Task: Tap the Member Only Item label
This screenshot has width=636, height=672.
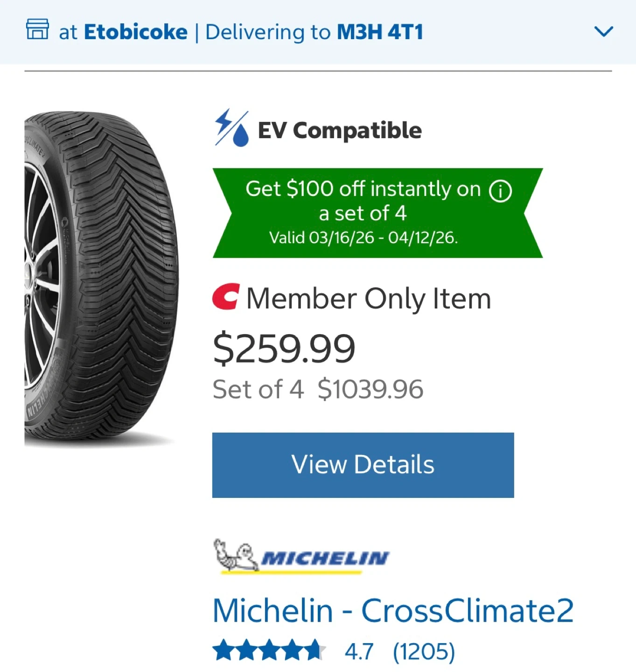Action: 369,299
